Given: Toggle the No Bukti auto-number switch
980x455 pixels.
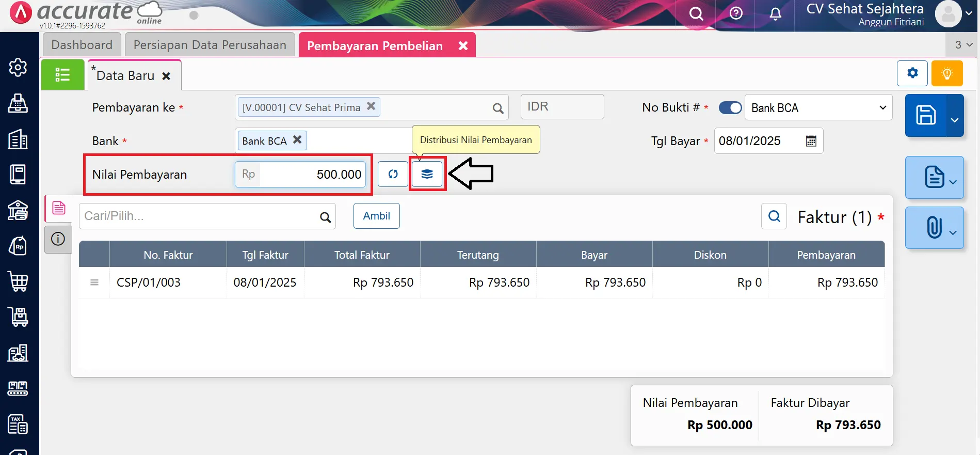Looking at the screenshot, I should [x=730, y=107].
